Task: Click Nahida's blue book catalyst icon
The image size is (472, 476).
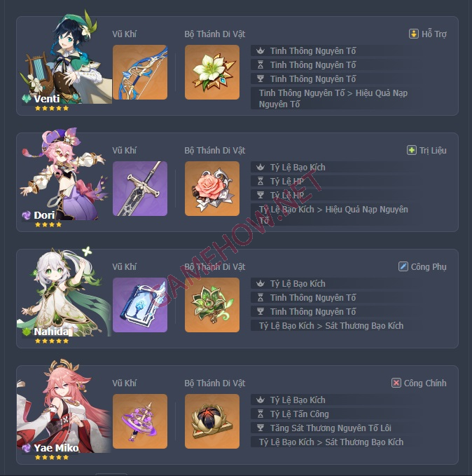Action: [140, 305]
